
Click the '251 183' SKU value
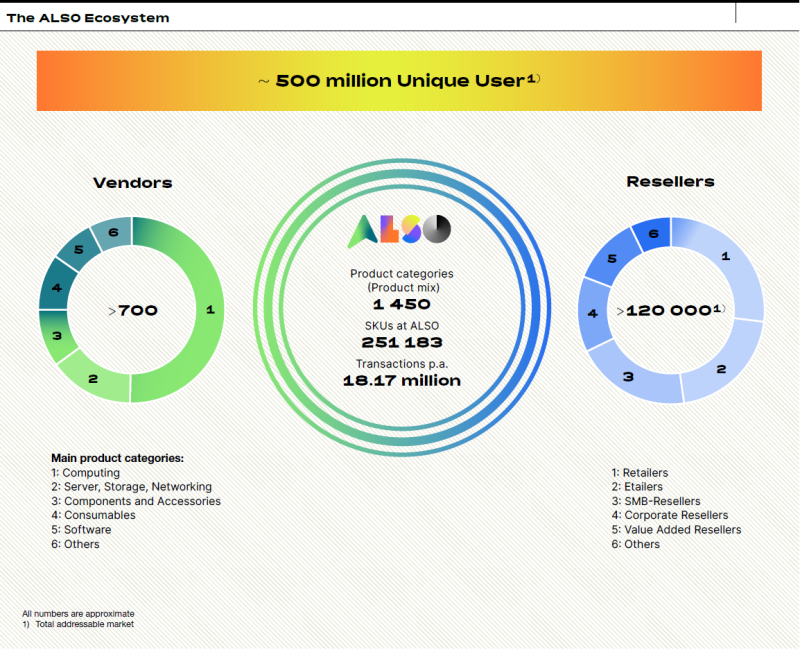[402, 342]
